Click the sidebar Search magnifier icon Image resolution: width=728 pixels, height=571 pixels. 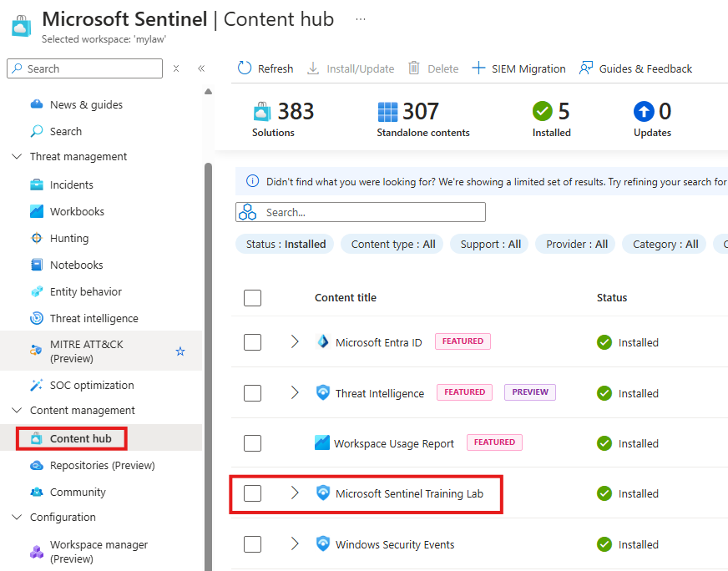(37, 131)
